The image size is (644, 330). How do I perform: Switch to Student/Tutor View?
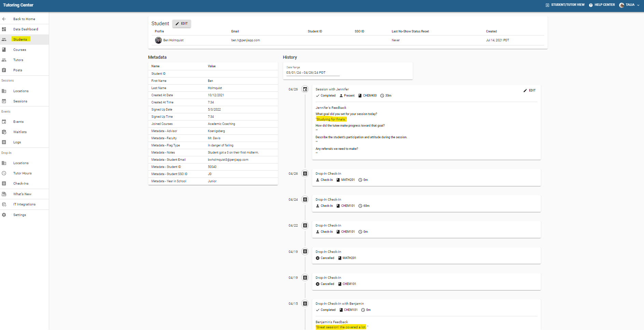point(565,5)
